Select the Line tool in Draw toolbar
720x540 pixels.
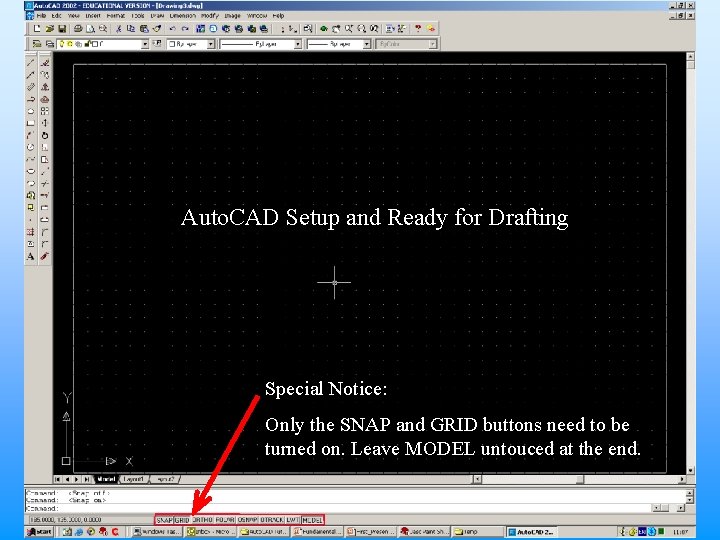click(31, 63)
